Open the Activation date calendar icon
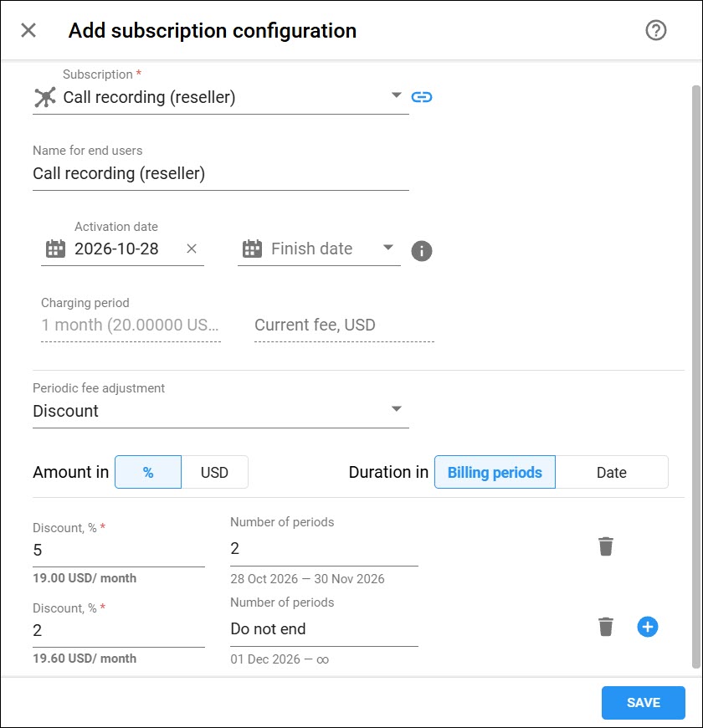Image resolution: width=703 pixels, height=728 pixels. 55,249
